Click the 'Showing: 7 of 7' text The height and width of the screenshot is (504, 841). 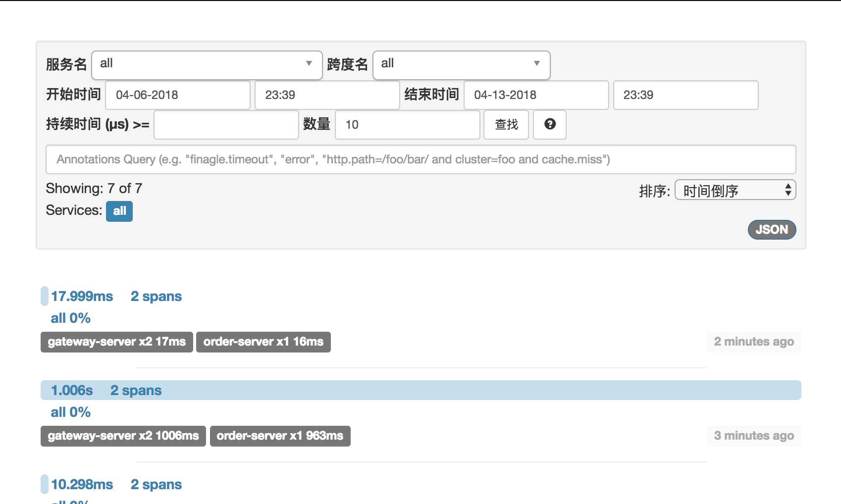tap(94, 189)
